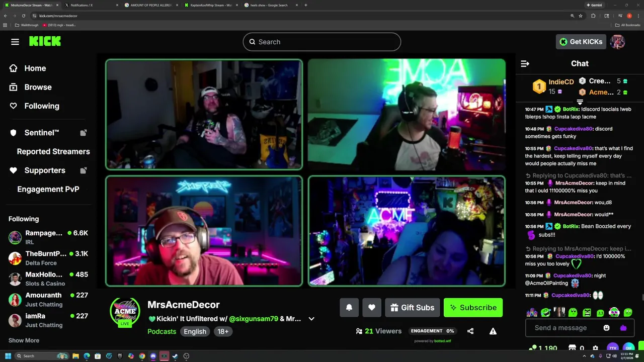Open TheBurntPeanut channel in Following list
This screenshot has width=644, height=362.
48,258
